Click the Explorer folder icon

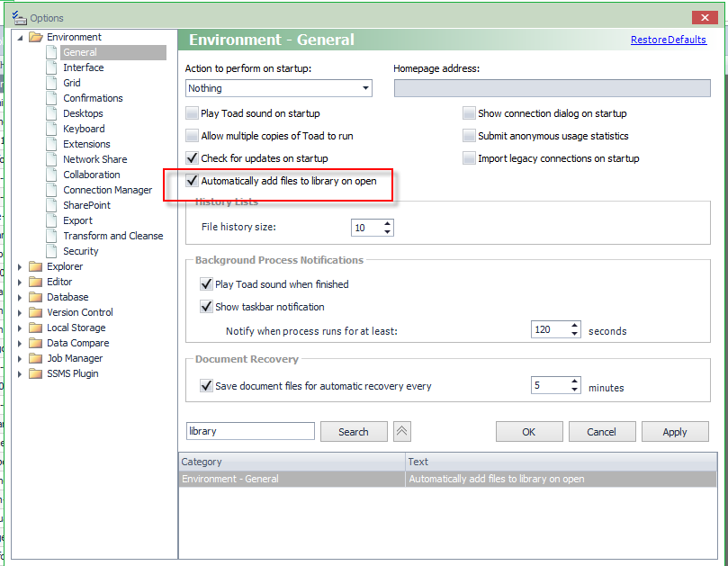(x=36, y=266)
